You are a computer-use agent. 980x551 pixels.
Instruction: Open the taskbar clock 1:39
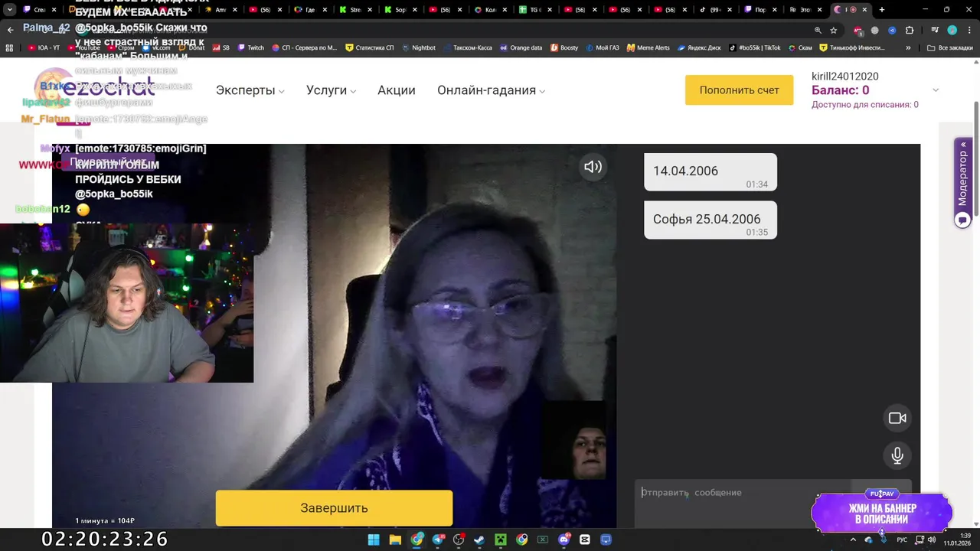(957, 540)
